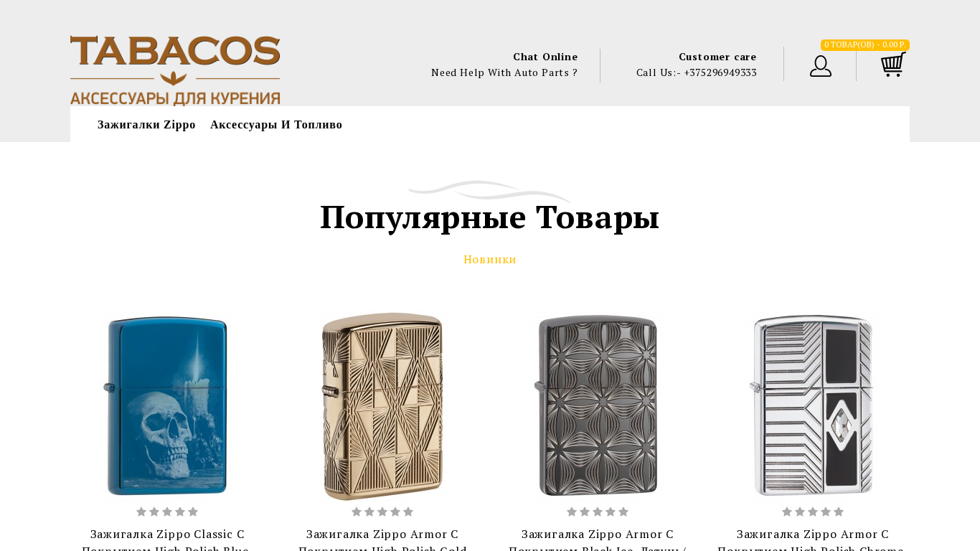The width and height of the screenshot is (980, 551).
Task: Open the Black Ice Armor lighter image
Action: point(598,406)
